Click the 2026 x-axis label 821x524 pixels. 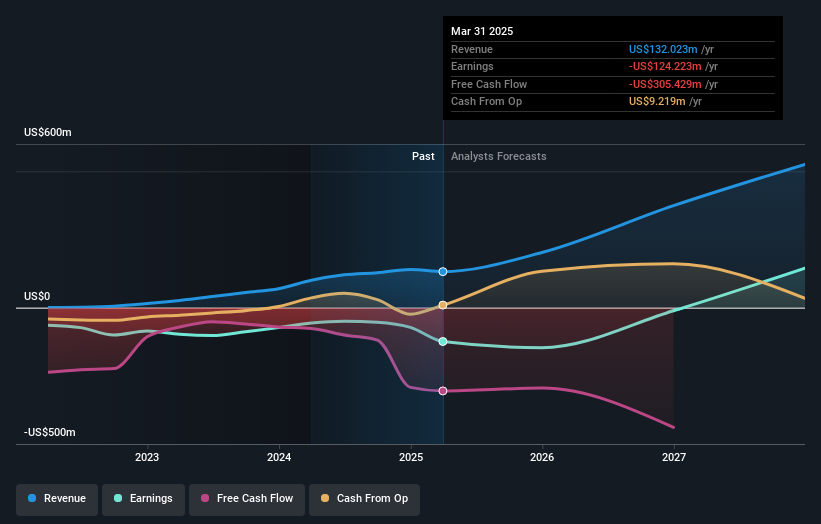pyautogui.click(x=542, y=457)
